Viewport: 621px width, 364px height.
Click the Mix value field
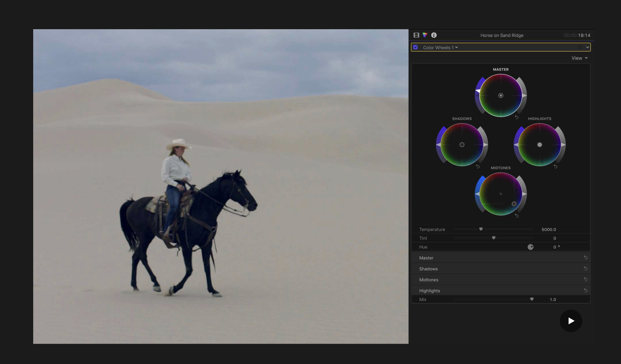tap(553, 299)
